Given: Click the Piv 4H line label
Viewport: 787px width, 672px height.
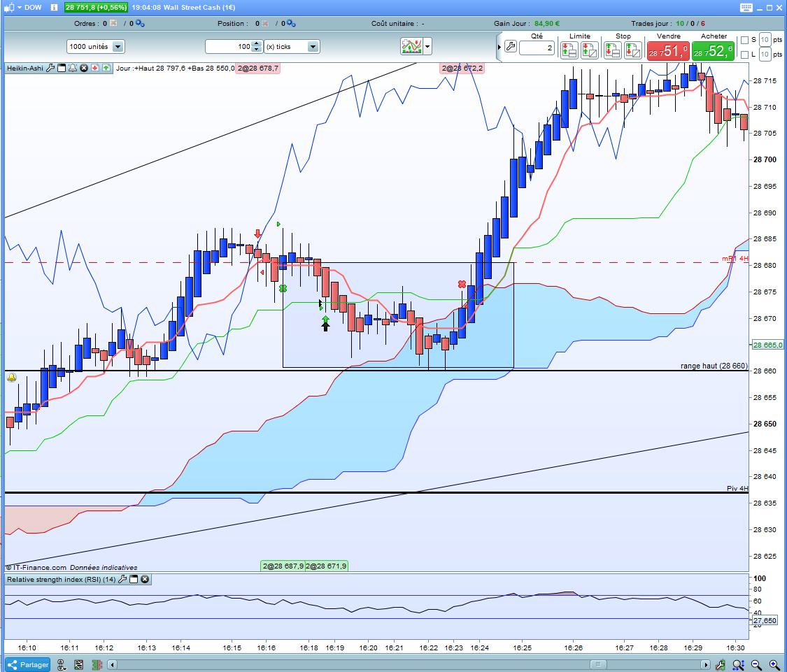Looking at the screenshot, I should (x=737, y=488).
